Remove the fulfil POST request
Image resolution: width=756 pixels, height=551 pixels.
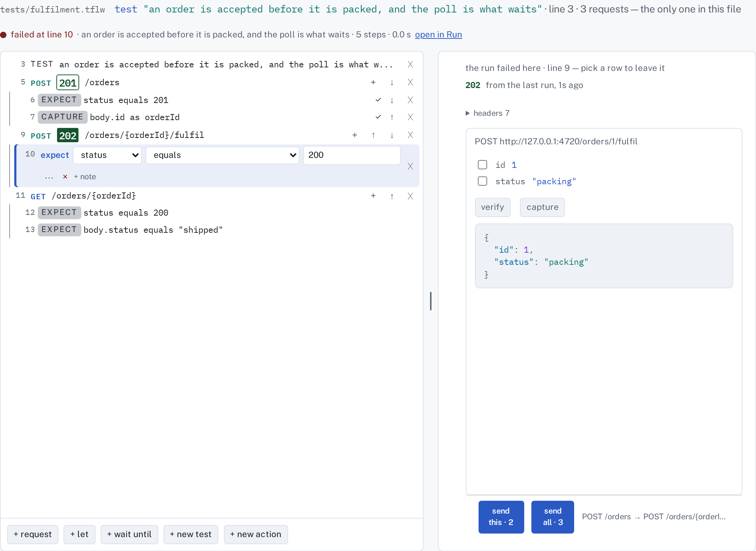point(410,135)
